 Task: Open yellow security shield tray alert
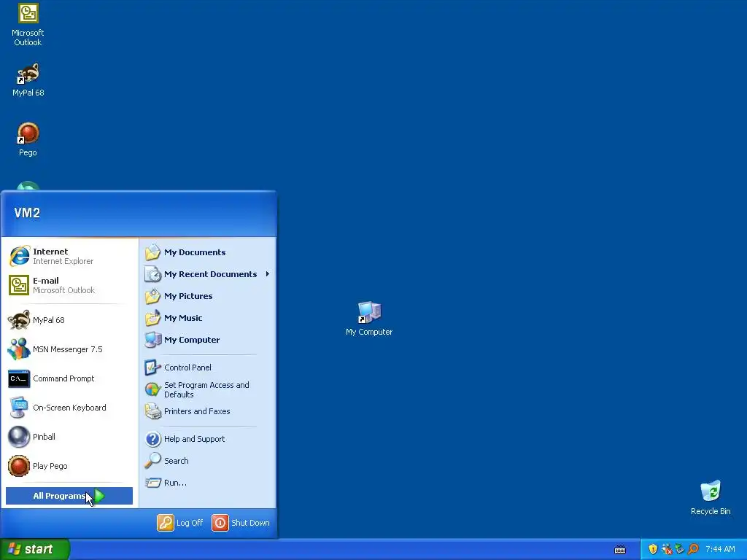[x=653, y=549]
